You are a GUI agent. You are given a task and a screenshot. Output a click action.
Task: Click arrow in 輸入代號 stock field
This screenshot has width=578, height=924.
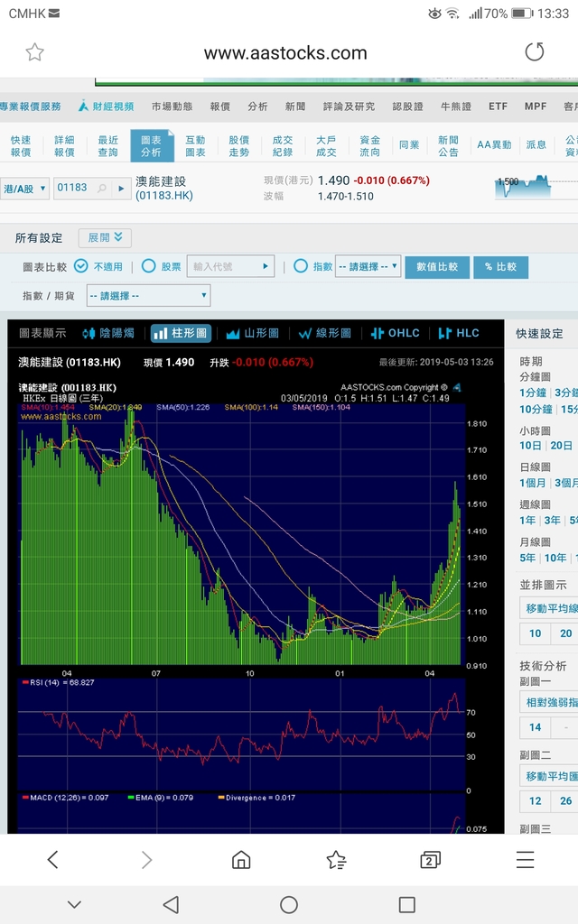click(266, 266)
